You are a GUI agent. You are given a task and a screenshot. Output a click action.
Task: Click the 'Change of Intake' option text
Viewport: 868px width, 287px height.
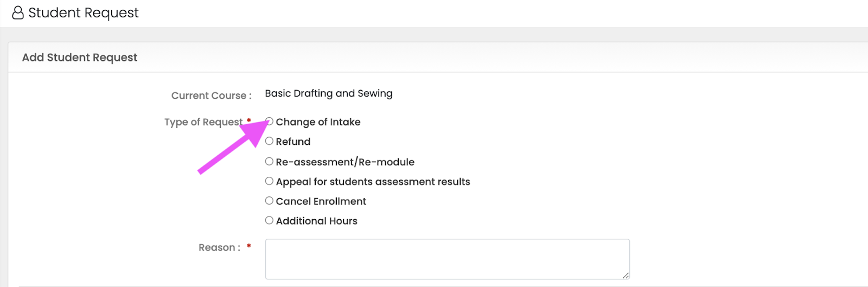318,122
